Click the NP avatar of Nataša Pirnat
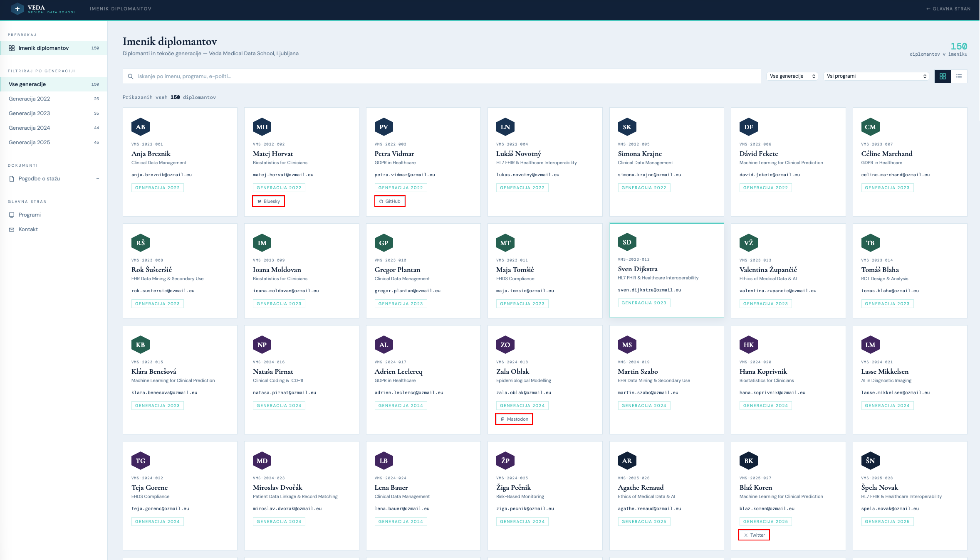Image resolution: width=980 pixels, height=560 pixels. tap(262, 345)
